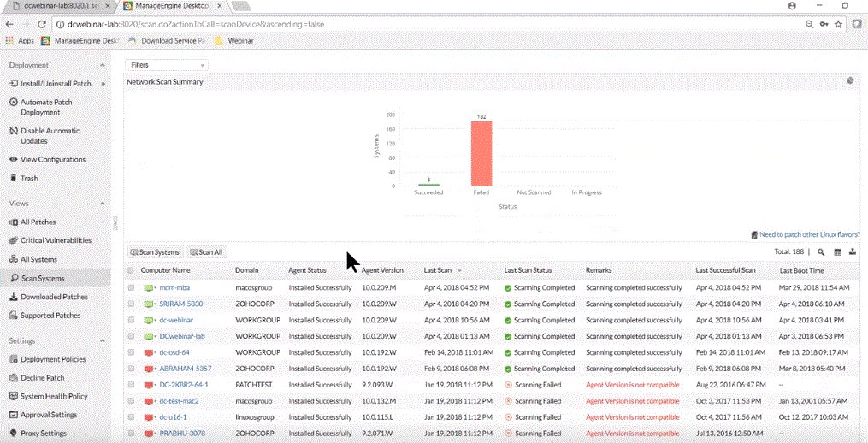Viewport: 868px width, 443px height.
Task: Collapse the Views section
Action: (x=103, y=204)
